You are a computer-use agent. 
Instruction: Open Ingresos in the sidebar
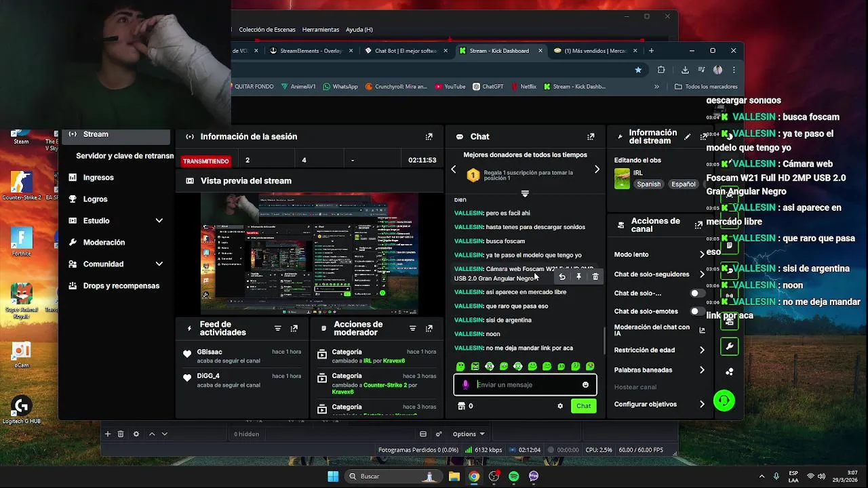click(98, 178)
